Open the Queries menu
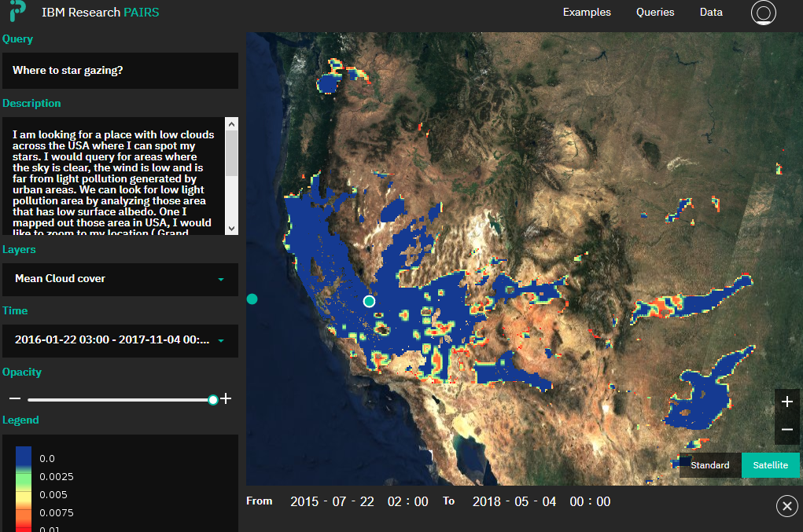The image size is (803, 532). point(655,13)
